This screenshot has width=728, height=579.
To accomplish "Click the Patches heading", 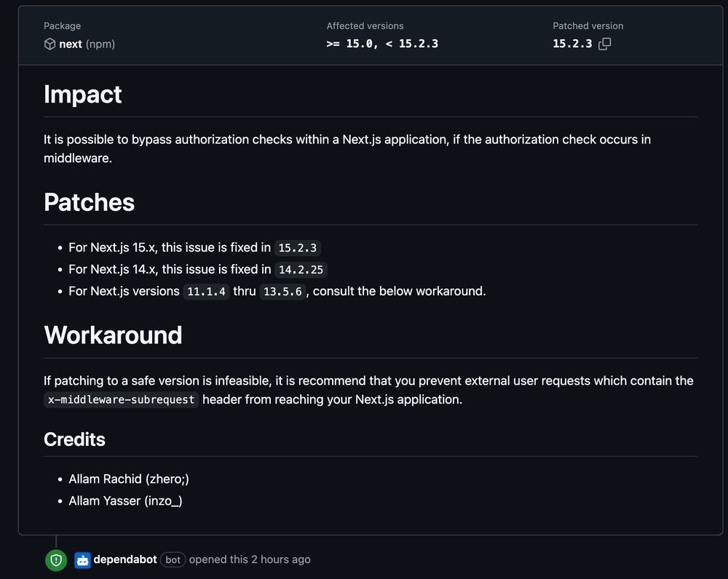I will point(89,202).
